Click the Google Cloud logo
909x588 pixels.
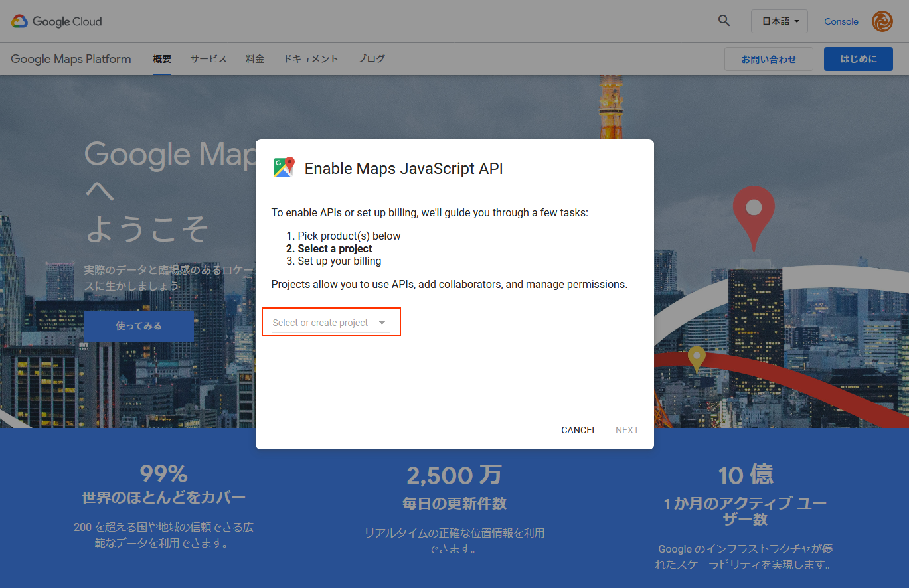pyautogui.click(x=56, y=21)
